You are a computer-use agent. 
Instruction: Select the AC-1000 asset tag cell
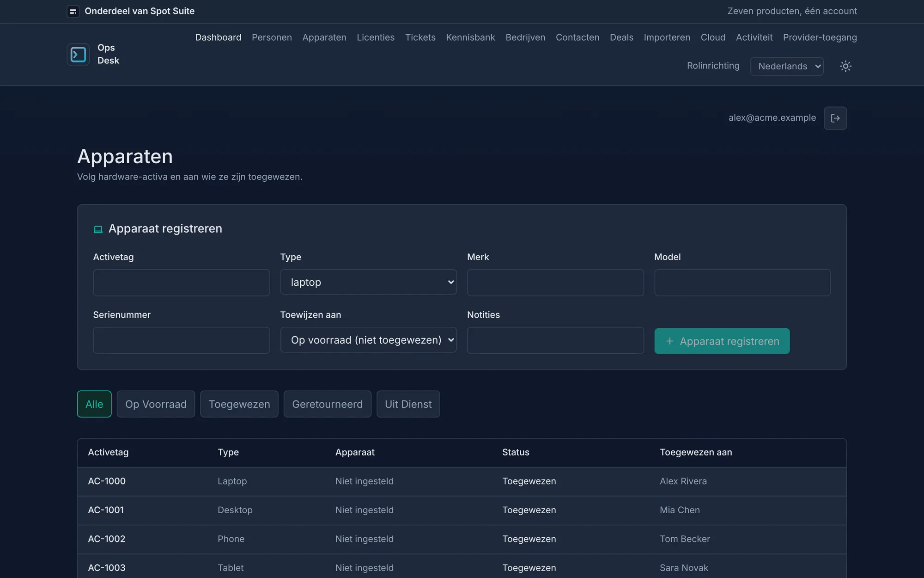(107, 481)
